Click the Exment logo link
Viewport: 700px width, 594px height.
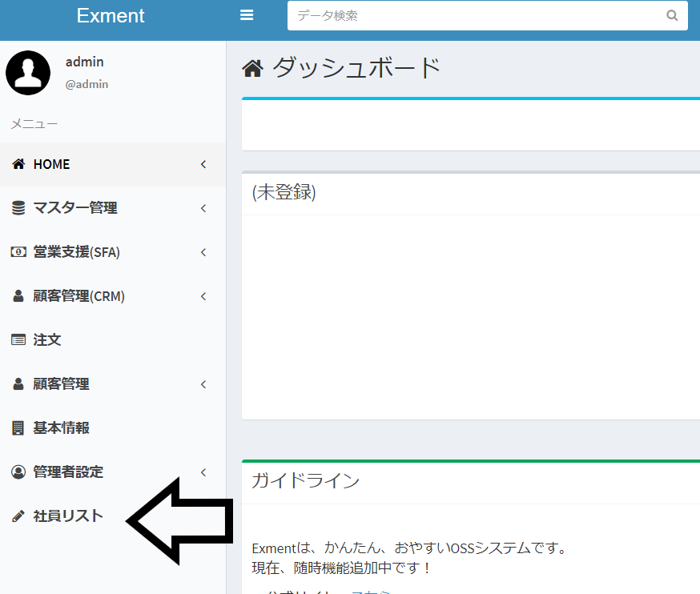coord(111,16)
